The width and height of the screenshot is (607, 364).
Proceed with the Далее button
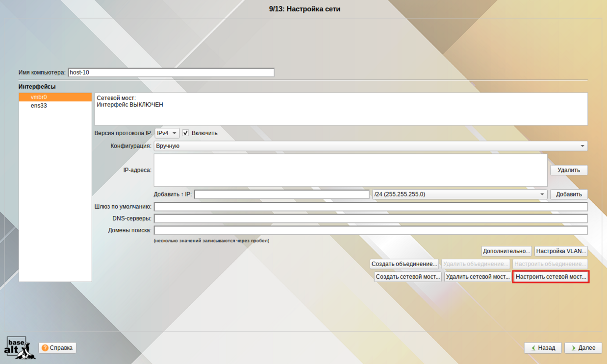point(582,348)
